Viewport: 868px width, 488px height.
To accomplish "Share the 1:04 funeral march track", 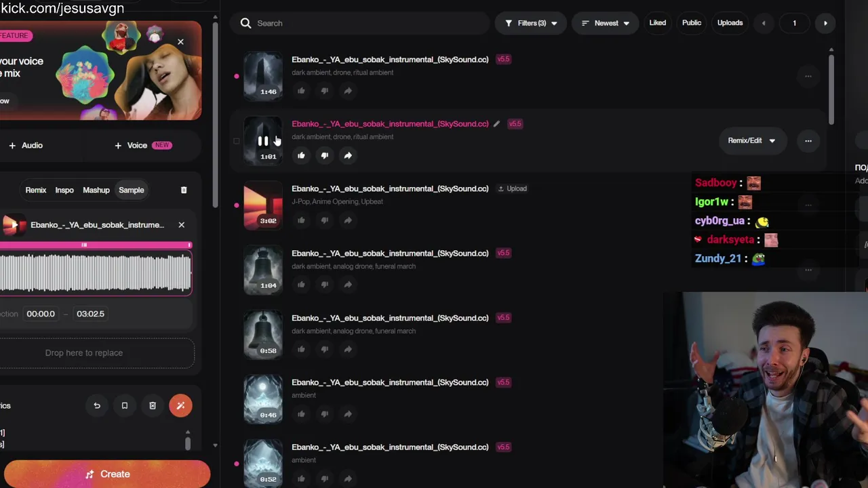I will pos(347,285).
